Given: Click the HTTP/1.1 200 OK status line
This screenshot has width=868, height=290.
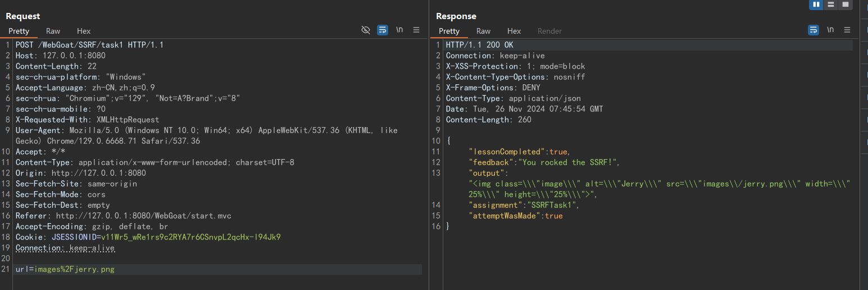Looking at the screenshot, I should point(479,45).
